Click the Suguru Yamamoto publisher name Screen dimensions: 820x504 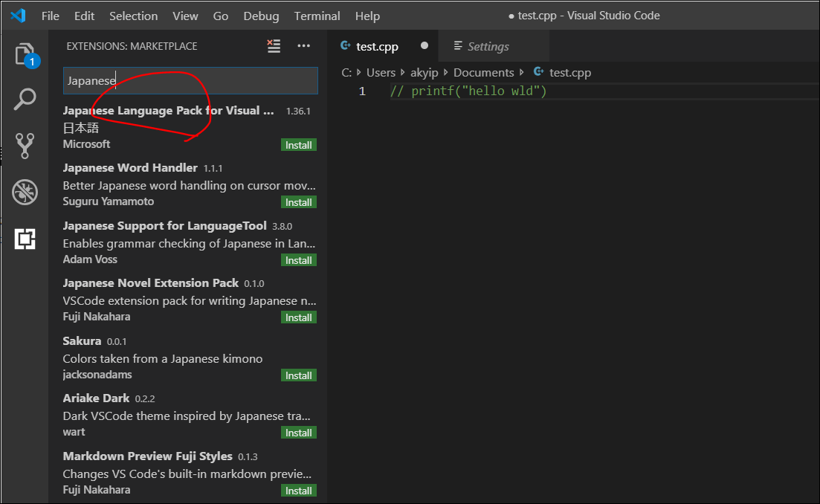(x=109, y=201)
